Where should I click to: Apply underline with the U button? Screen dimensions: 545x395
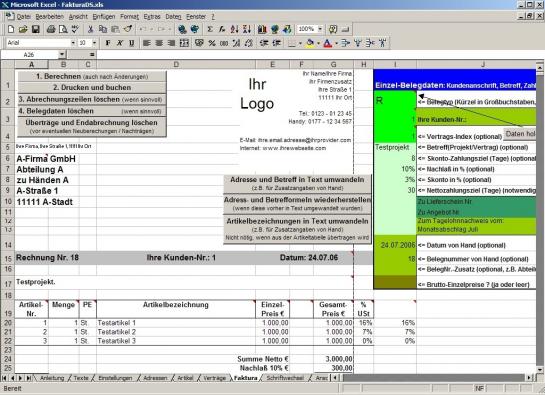coord(131,43)
